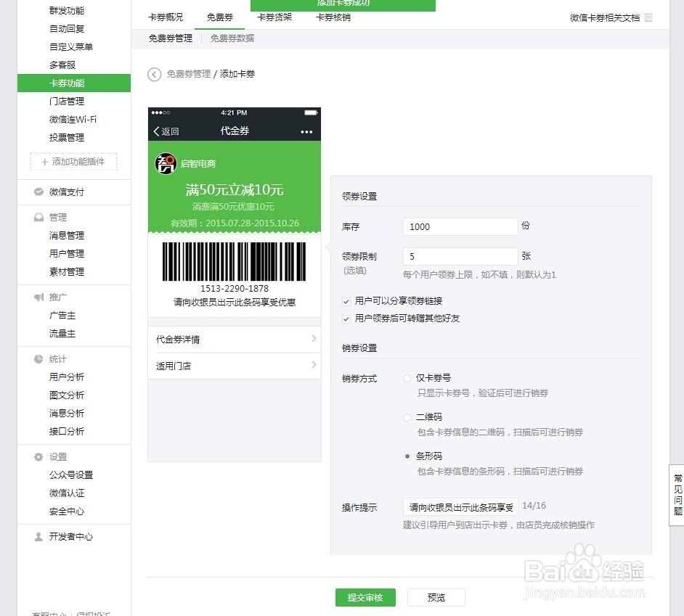684x616 pixels.
Task: Open the 常见问题 side panel
Action: pos(676,496)
